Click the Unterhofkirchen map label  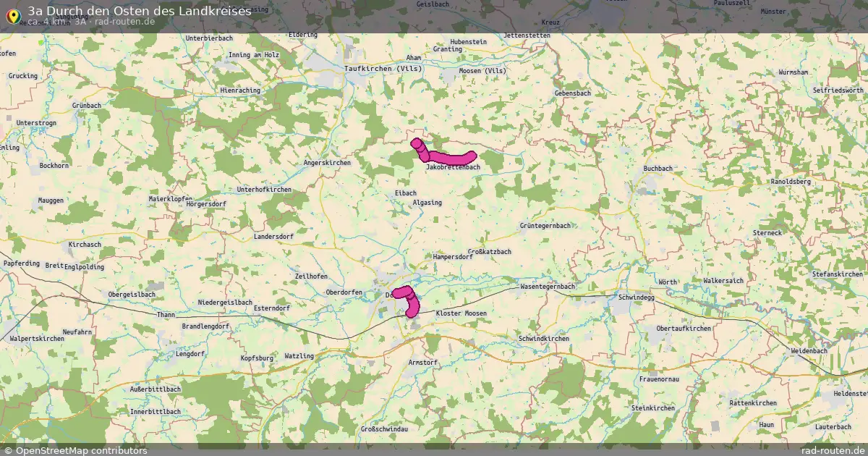(x=264, y=190)
